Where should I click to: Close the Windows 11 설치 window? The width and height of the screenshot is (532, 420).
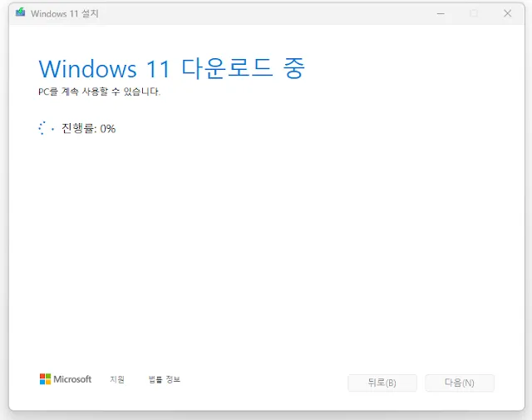pos(508,13)
